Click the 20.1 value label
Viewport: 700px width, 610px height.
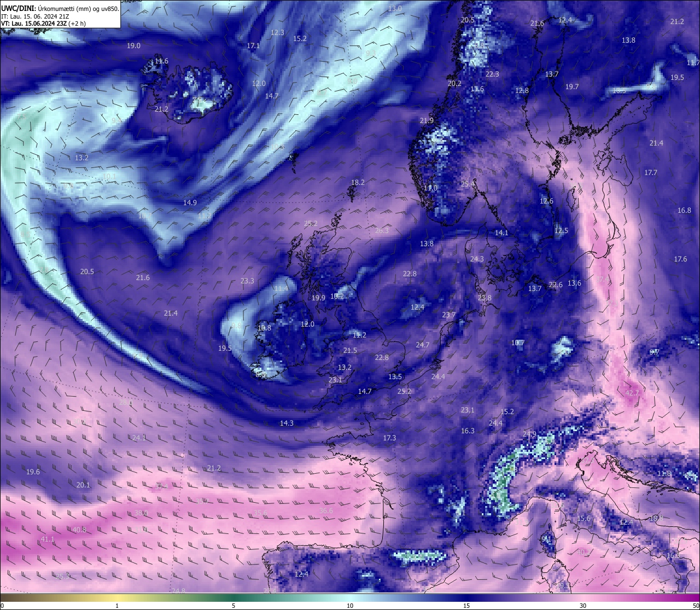83,485
